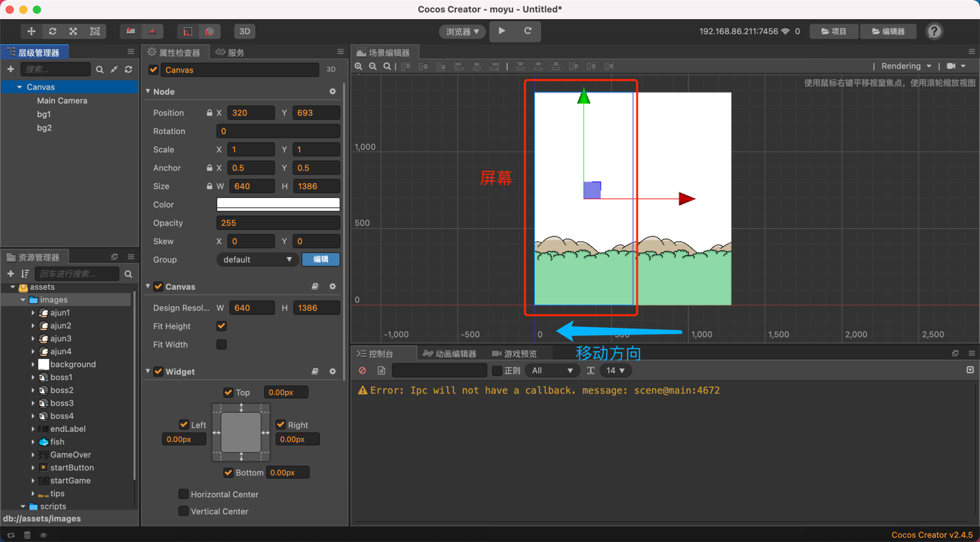Select the rotate tool in top toolbar
Viewport: 980px width, 542px height.
pos(52,31)
